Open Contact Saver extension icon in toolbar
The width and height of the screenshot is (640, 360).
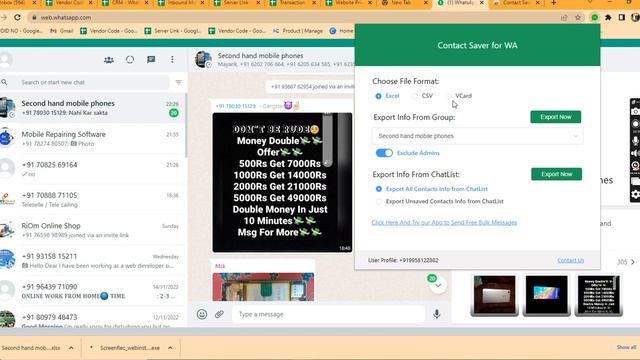coord(595,18)
